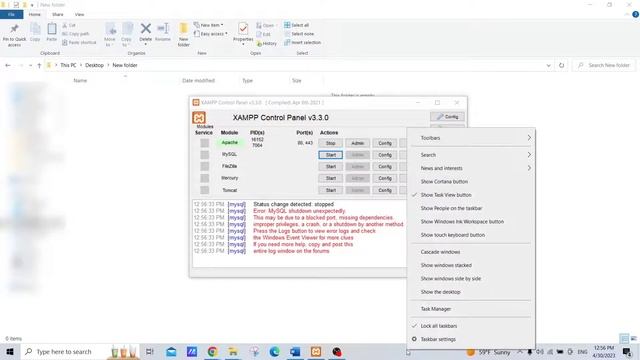Click Desktop in the address breadcrumb

point(94,65)
